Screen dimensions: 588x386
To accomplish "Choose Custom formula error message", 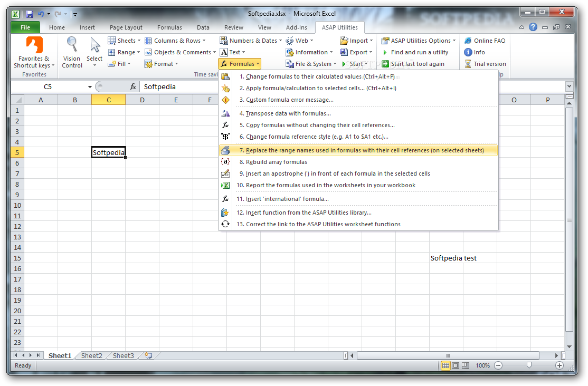I will [x=358, y=100].
